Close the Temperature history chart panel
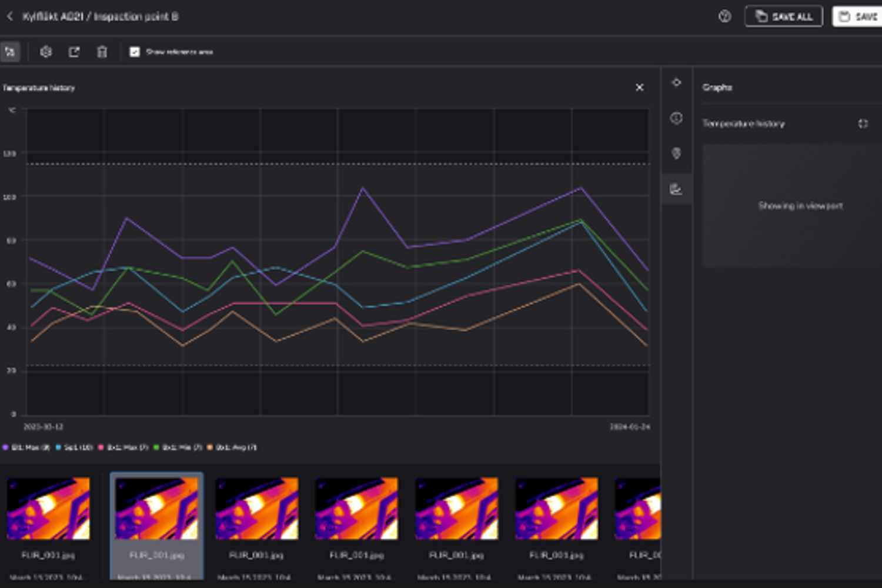Viewport: 882px width, 588px height. [x=640, y=88]
